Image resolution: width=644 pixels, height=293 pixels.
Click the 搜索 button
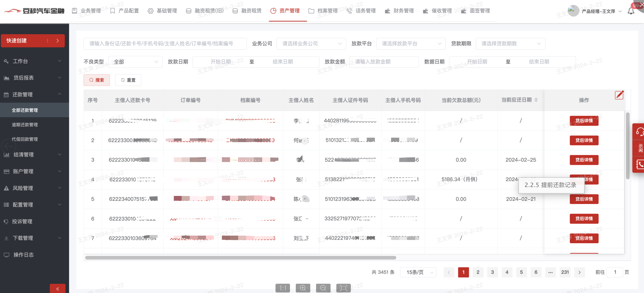pos(96,80)
